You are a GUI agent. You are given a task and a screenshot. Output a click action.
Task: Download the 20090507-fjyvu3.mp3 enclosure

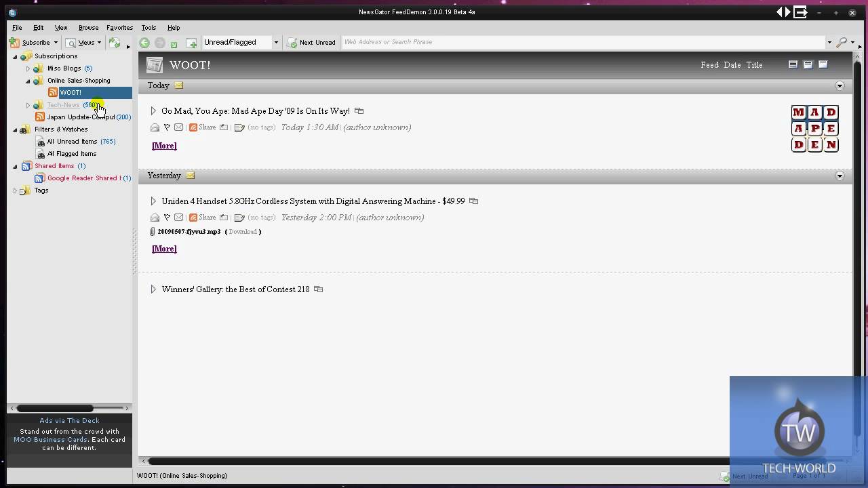(x=242, y=232)
